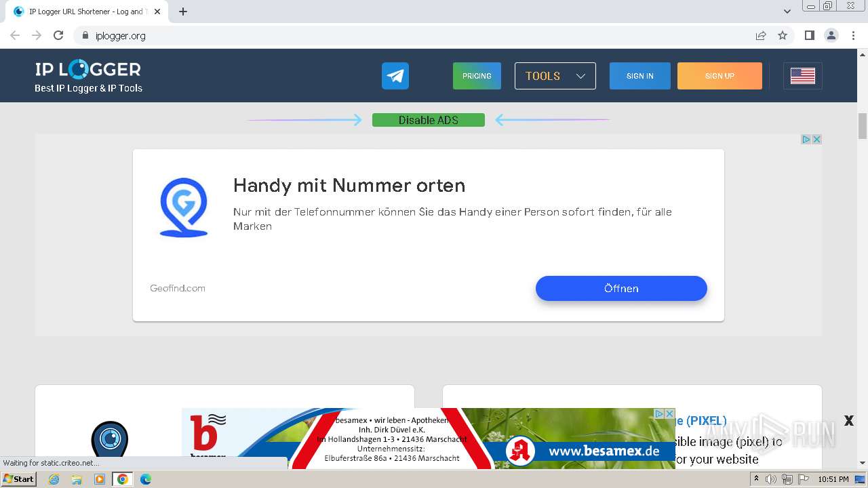Toggle the browser side panel
This screenshot has height=488, width=868.
click(810, 36)
